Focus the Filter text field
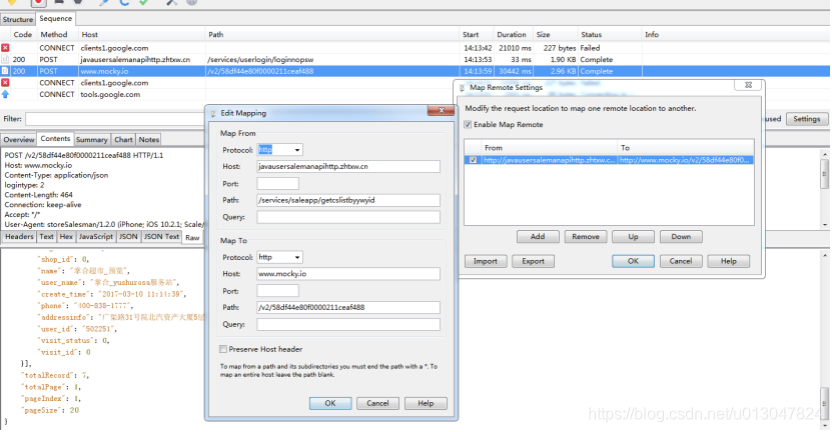 tap(115, 119)
